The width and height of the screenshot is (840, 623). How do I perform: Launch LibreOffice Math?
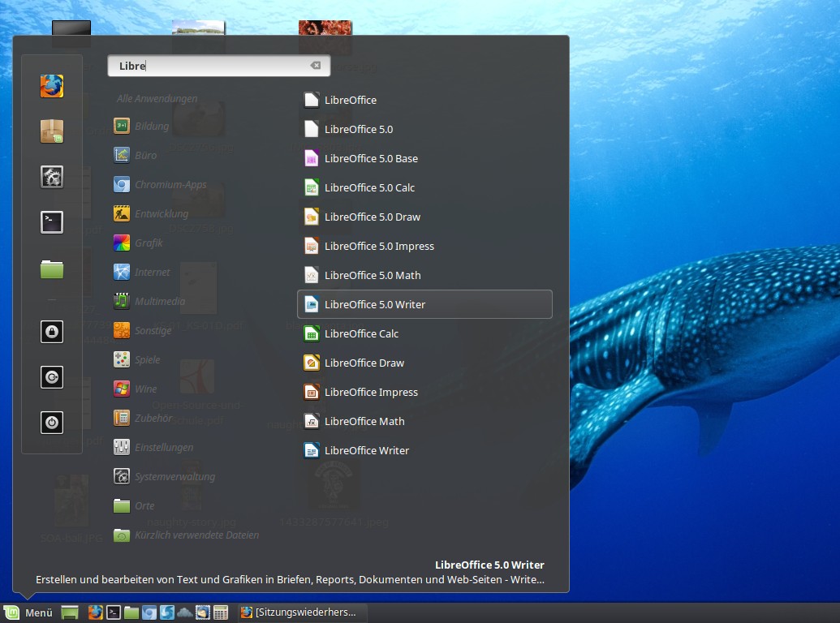click(x=424, y=421)
